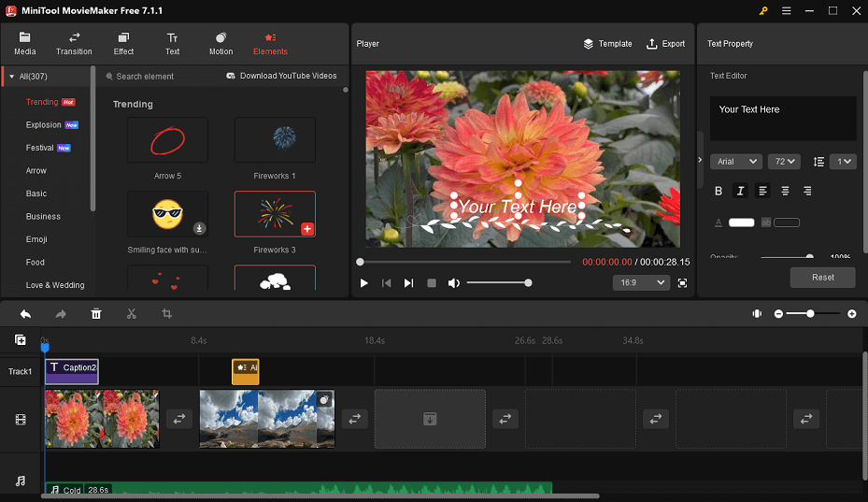868x502 pixels.
Task: Align text center
Action: coord(785,191)
